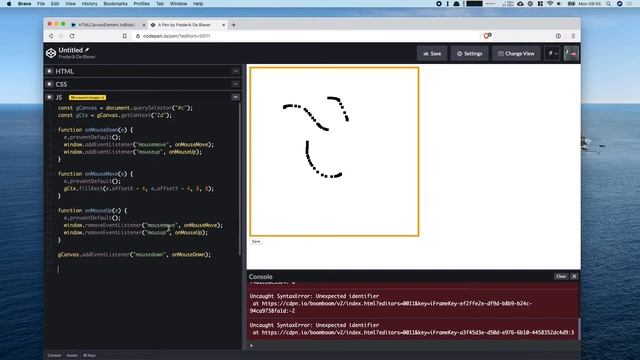Select the A Pen by Frederik tab
This screenshot has width=640, height=360.
[184, 25]
